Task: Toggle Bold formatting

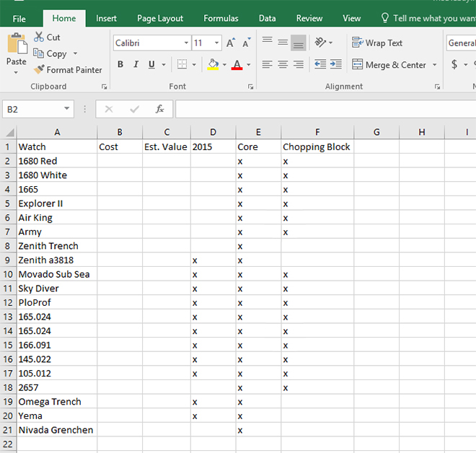Action: [120, 65]
